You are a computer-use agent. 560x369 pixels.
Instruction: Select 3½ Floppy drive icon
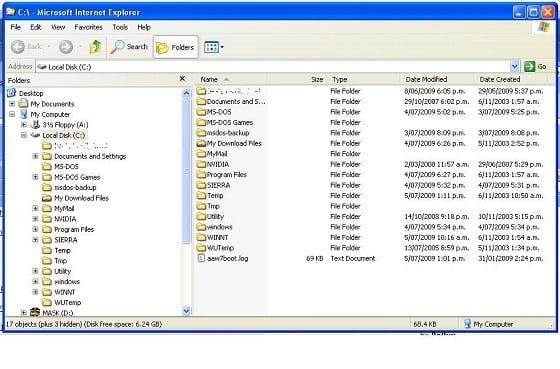[35, 125]
